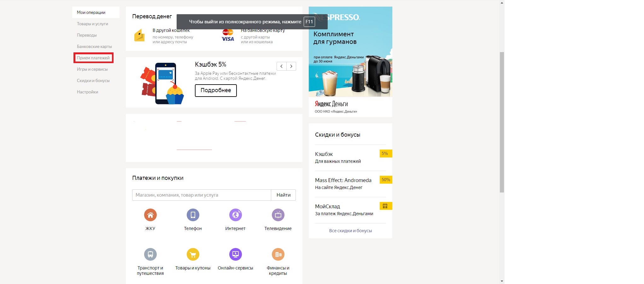Click the Перевод денег heading
Viewport: 644px width, 284px height.
(152, 16)
